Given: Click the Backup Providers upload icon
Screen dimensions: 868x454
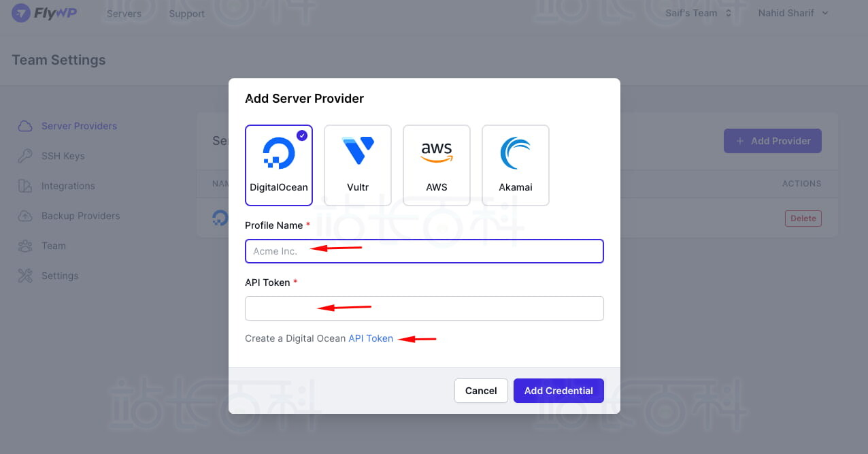Looking at the screenshot, I should [25, 216].
